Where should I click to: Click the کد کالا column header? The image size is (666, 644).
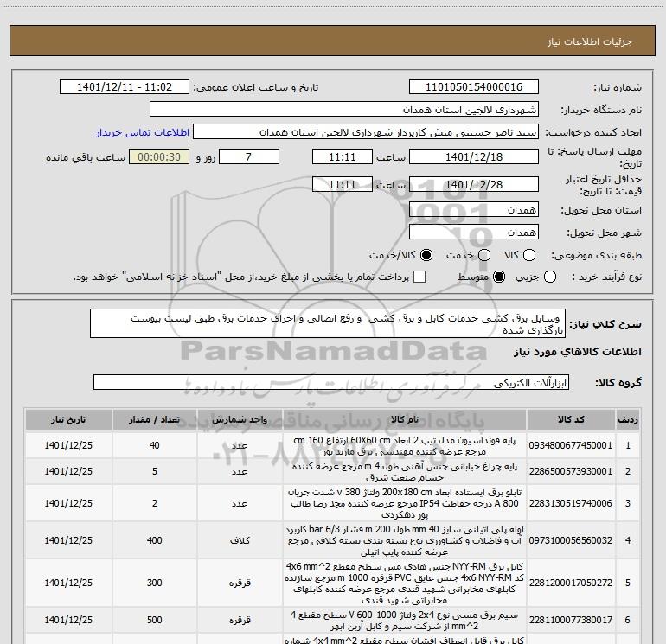[571, 419]
